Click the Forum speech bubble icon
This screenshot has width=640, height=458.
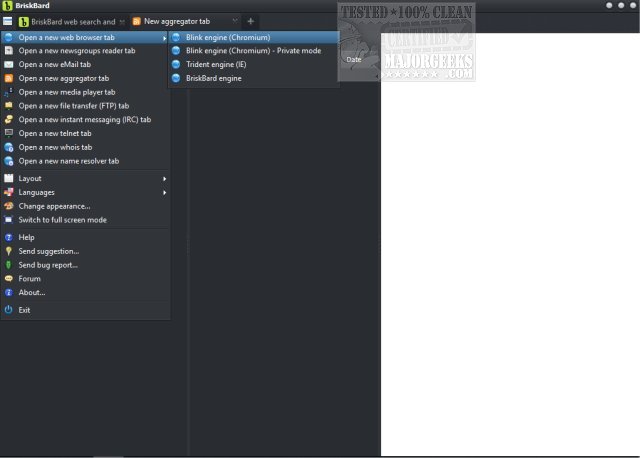[9, 279]
